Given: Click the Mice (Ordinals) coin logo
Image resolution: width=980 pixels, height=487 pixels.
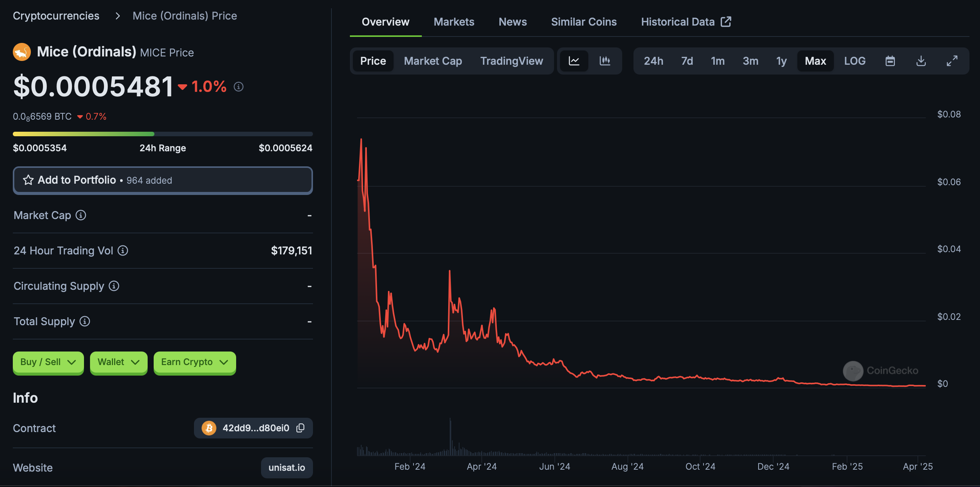Looking at the screenshot, I should tap(22, 52).
